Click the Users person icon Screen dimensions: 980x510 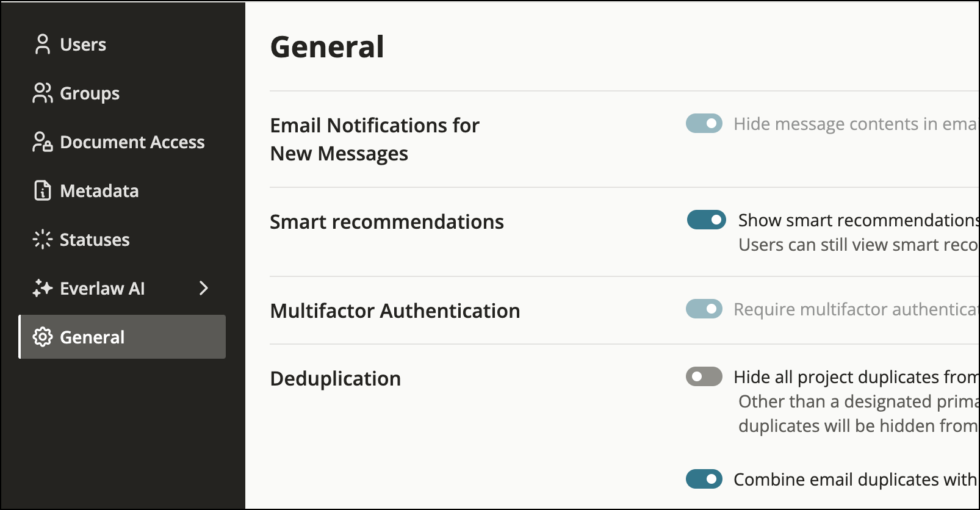42,45
